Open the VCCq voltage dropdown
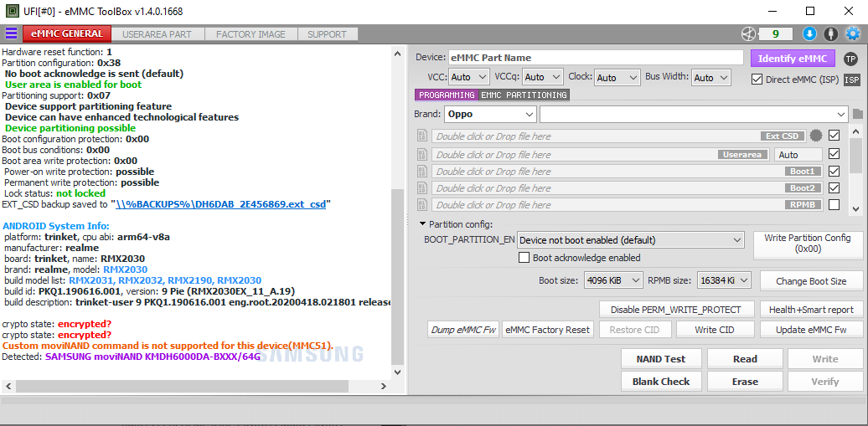The height and width of the screenshot is (426, 868). click(x=543, y=78)
